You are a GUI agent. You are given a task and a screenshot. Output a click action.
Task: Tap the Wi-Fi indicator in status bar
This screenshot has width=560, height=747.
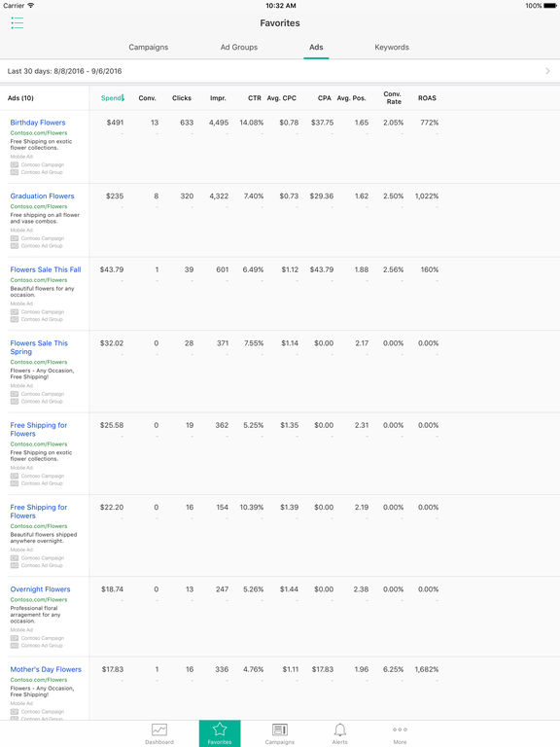(31, 6)
